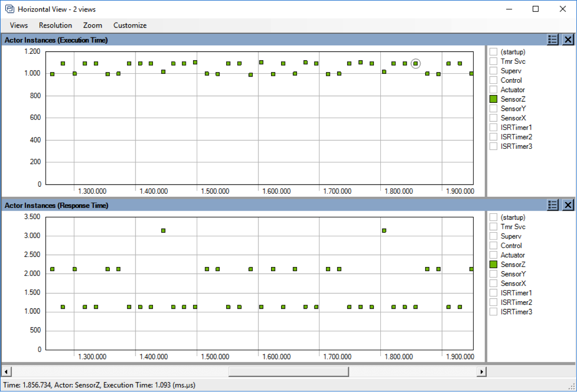Close the Execution Time panel with its X
Image resolution: width=577 pixels, height=392 pixels.
pyautogui.click(x=568, y=40)
